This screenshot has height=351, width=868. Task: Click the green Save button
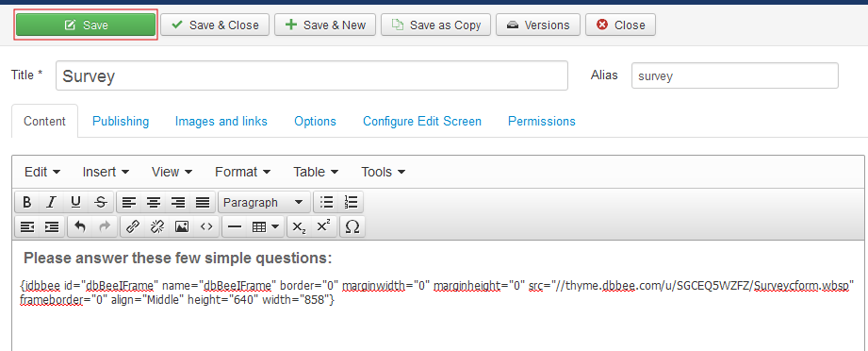85,25
